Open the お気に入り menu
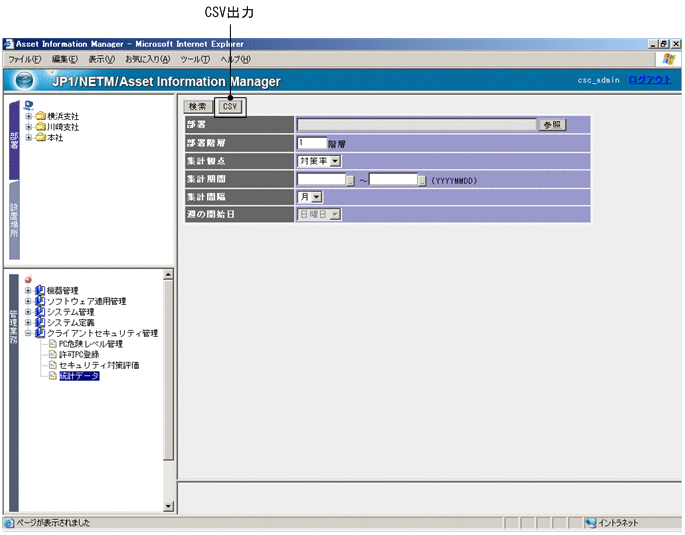Screen dimensions: 685x535 (148, 59)
